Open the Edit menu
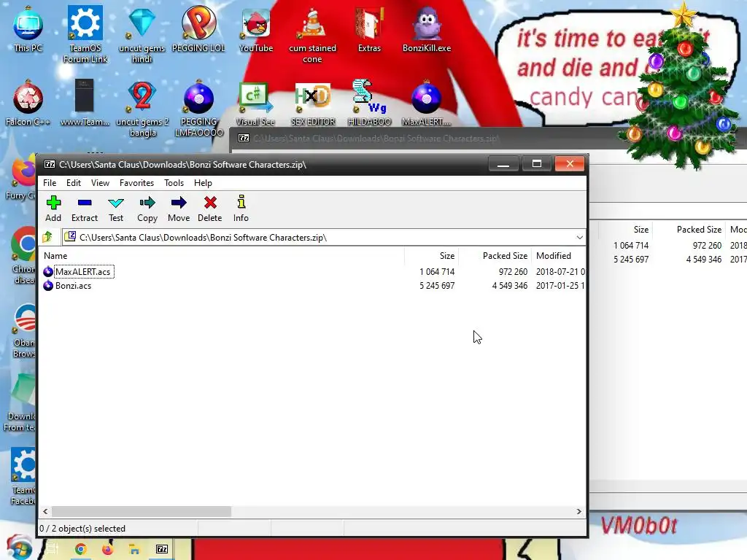The image size is (747, 560). tap(74, 183)
